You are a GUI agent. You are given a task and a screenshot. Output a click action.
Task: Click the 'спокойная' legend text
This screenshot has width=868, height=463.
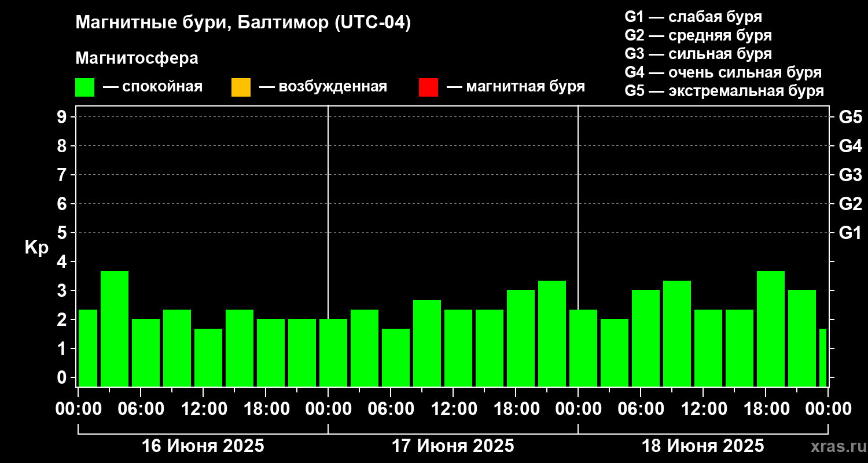coord(161,87)
